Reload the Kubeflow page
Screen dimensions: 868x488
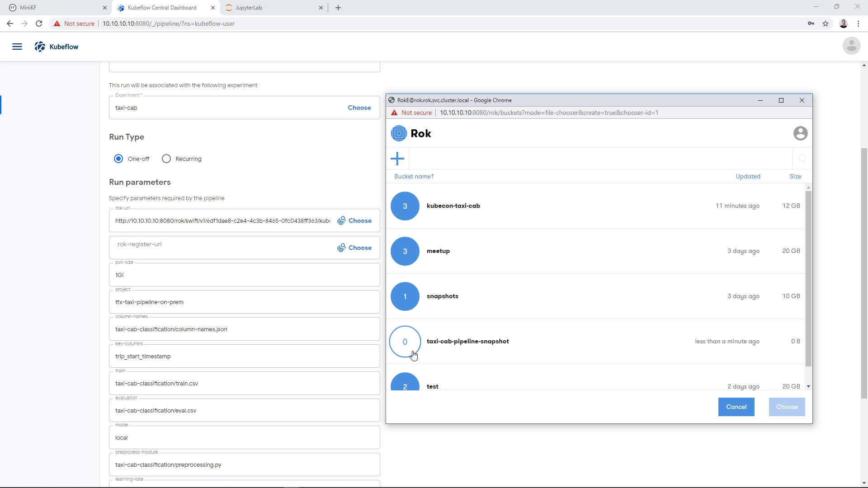[39, 23]
